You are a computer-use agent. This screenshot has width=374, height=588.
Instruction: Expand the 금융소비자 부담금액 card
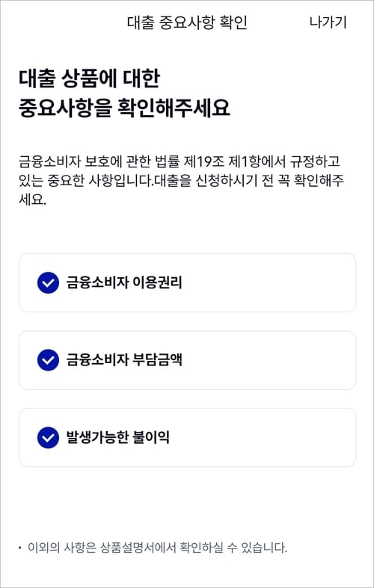188,360
